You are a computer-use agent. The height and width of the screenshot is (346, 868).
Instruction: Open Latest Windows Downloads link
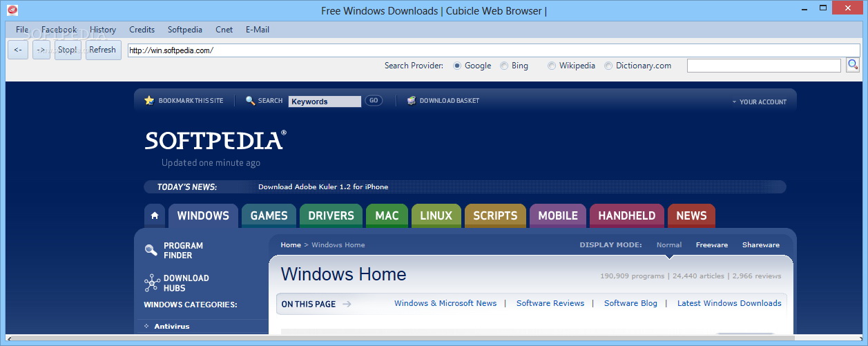pos(729,303)
